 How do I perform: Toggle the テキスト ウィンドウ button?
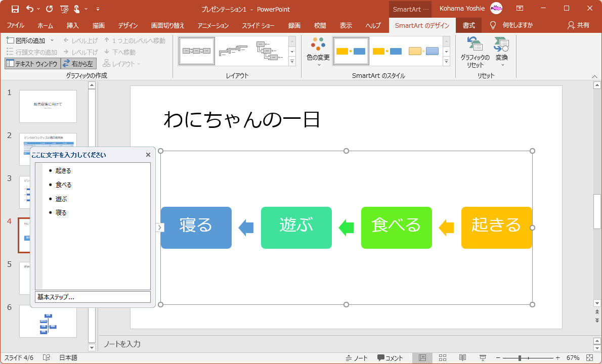coord(32,64)
